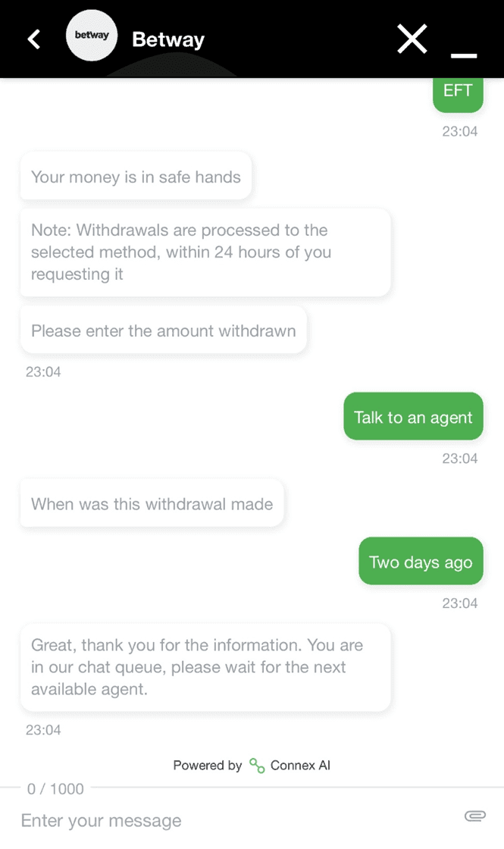
Task: Select the withdrawals processing note message
Action: [205, 252]
